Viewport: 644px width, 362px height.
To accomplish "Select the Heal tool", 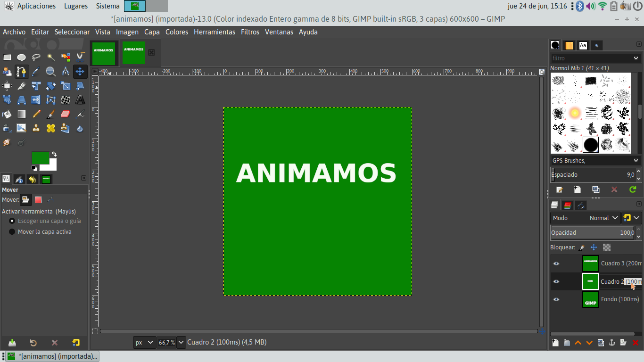I will pyautogui.click(x=51, y=128).
